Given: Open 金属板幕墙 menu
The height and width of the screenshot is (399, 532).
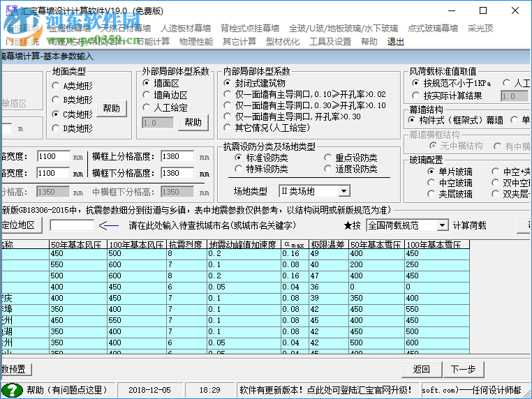Looking at the screenshot, I should click(70, 28).
